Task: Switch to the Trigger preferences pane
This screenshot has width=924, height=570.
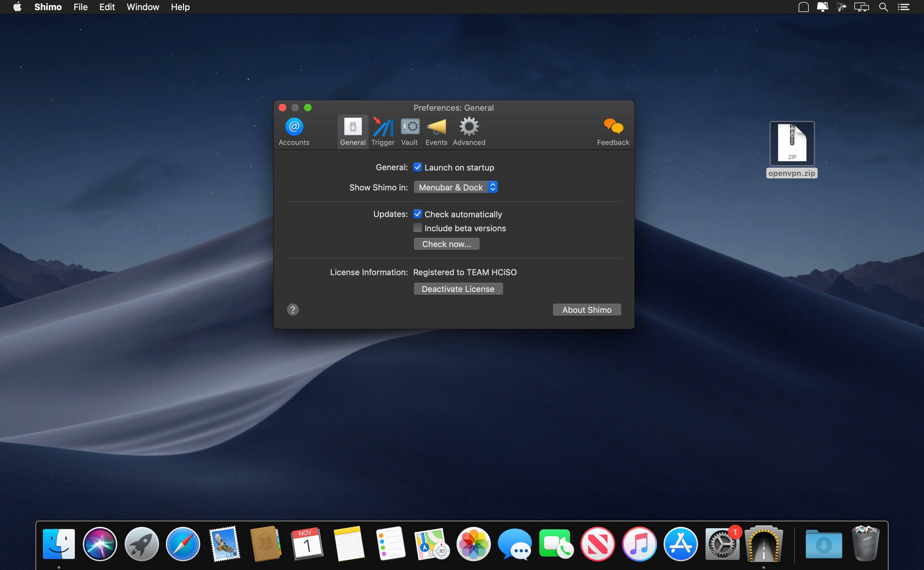Action: pyautogui.click(x=383, y=131)
